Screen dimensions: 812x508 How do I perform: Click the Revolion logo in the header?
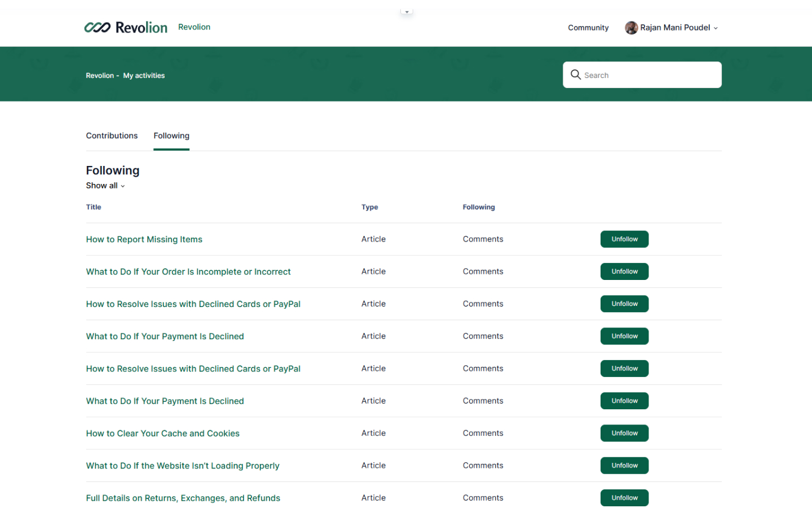coord(126,27)
